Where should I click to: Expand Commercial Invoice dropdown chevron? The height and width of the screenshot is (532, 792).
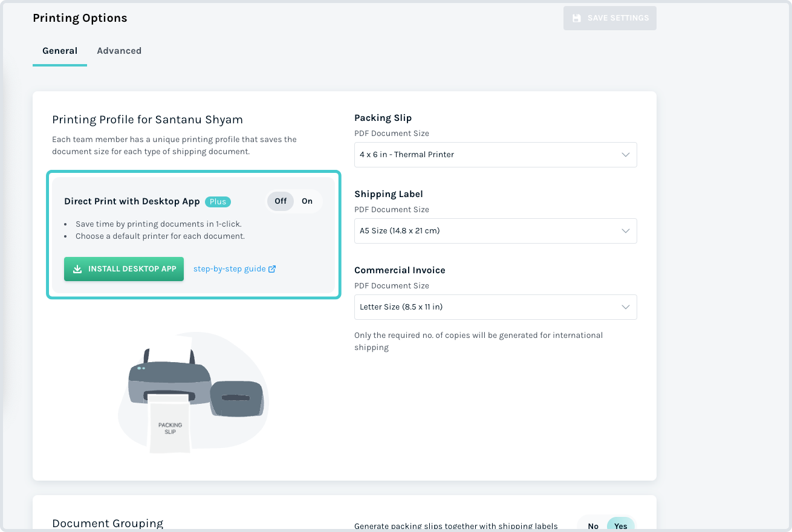tap(626, 307)
